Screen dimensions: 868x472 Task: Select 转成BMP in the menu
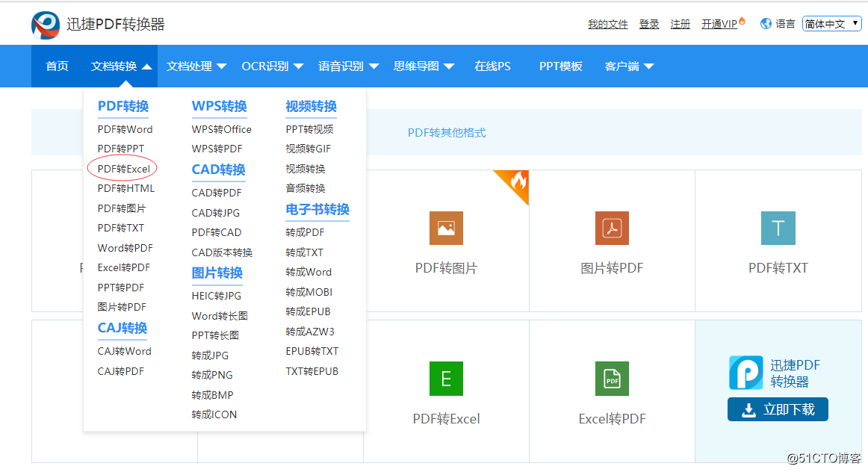pos(213,395)
